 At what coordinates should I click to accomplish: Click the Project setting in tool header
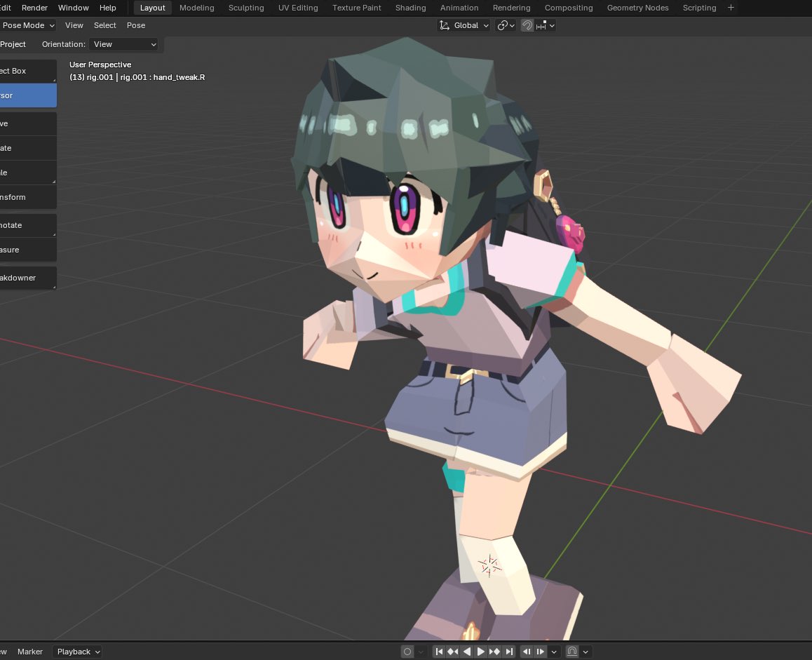coord(13,45)
